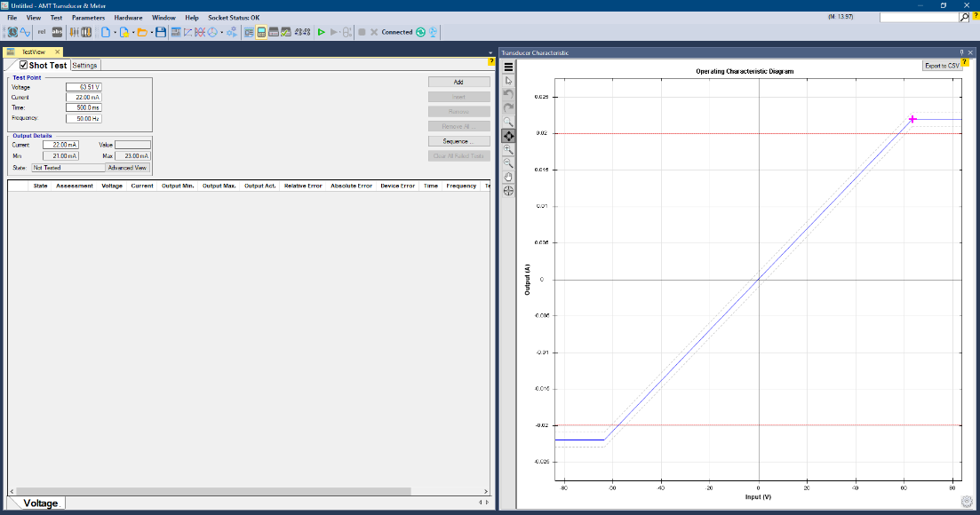Screen dimensions: 980x515
Task: Open the Advanced View button
Action: tap(127, 167)
